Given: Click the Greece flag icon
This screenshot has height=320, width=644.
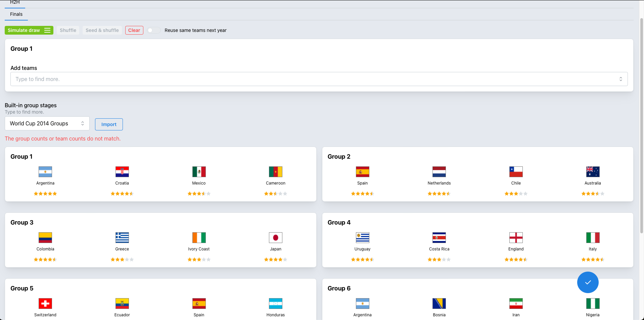Looking at the screenshot, I should click(122, 238).
